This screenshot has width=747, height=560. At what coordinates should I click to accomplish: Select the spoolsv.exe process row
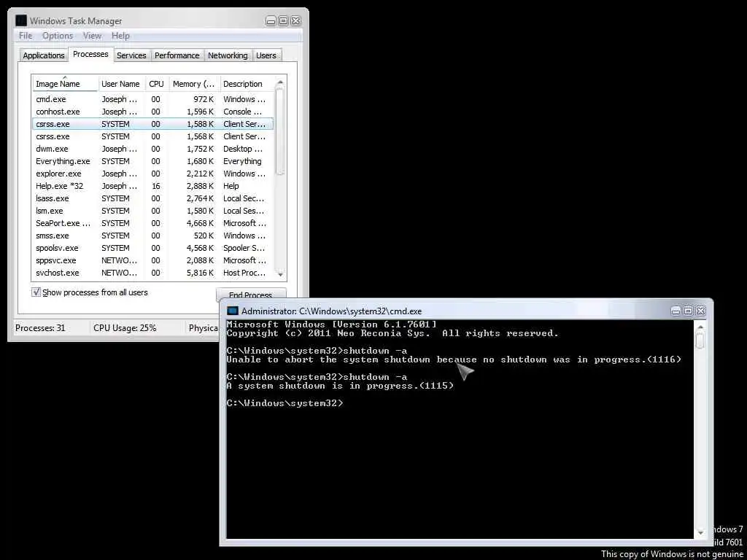point(153,248)
